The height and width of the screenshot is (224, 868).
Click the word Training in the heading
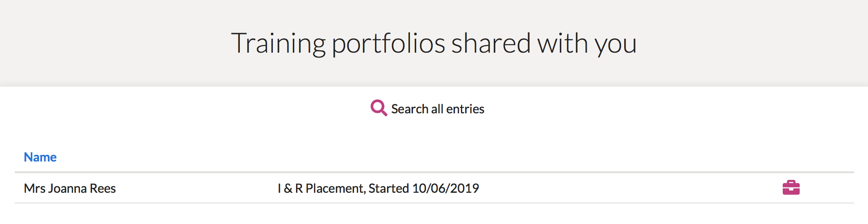point(278,43)
